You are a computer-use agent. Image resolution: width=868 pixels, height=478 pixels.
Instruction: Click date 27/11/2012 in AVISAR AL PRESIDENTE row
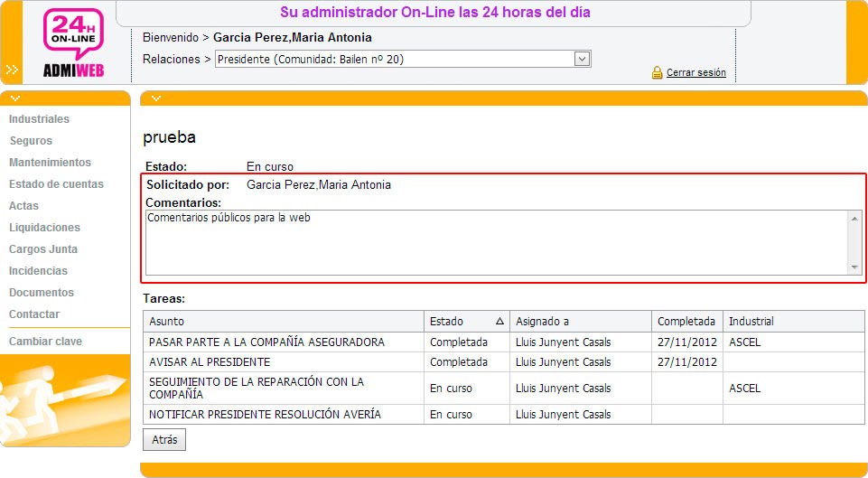pos(687,362)
